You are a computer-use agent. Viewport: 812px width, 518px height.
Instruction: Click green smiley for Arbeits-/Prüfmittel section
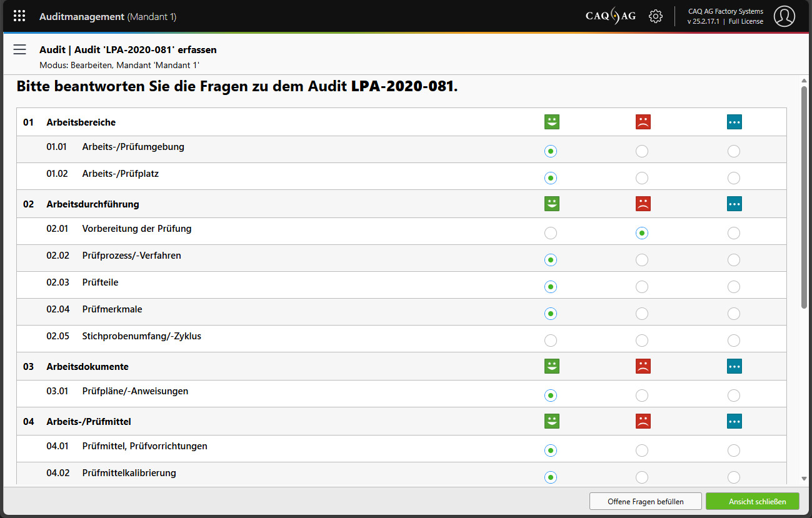pos(551,422)
